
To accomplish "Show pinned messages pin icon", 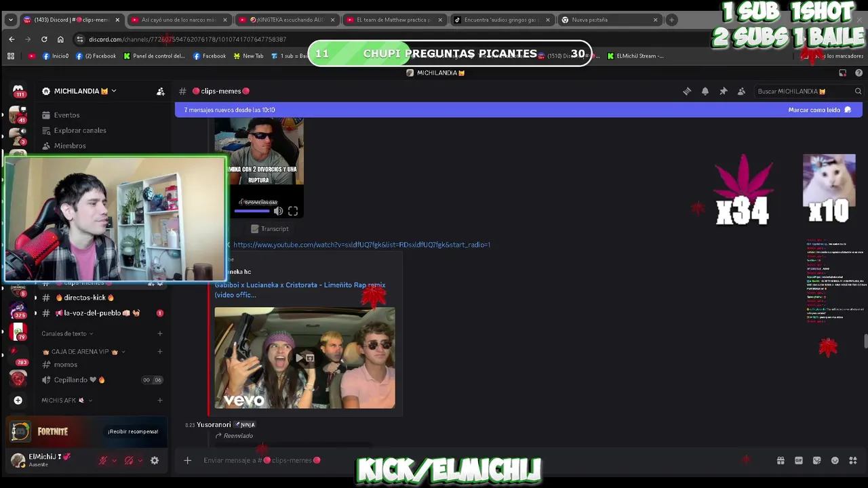I will pyautogui.click(x=724, y=91).
